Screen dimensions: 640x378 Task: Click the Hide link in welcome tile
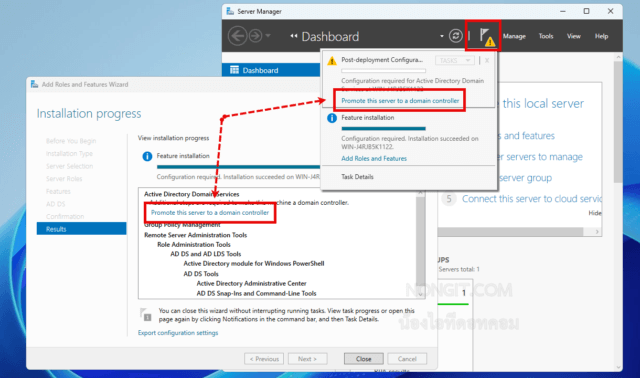pyautogui.click(x=595, y=213)
